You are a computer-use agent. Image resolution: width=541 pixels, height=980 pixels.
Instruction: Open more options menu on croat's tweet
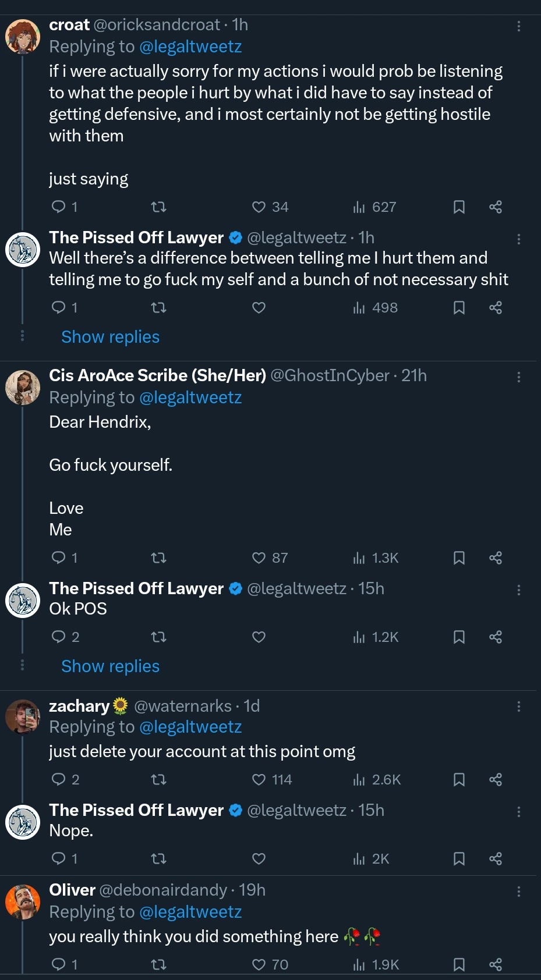click(518, 26)
